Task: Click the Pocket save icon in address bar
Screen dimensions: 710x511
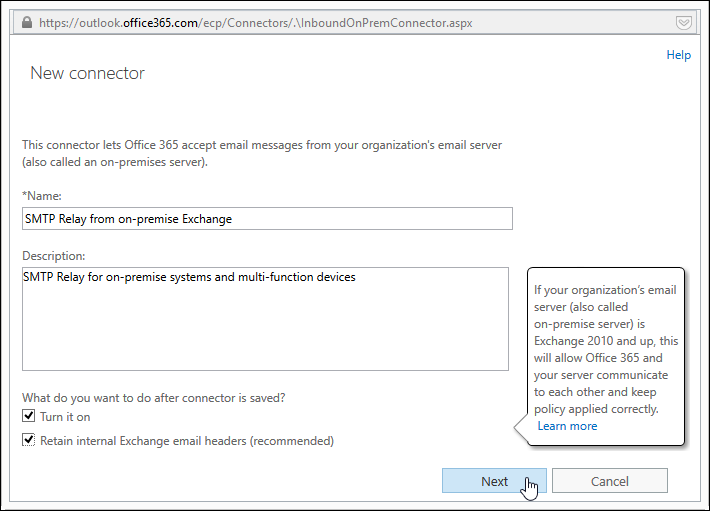Action: 683,23
